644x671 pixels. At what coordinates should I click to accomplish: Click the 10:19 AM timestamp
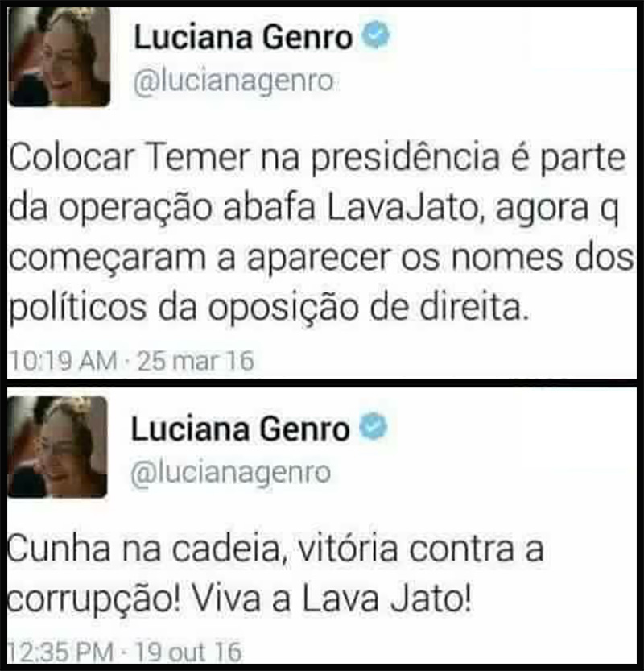pyautogui.click(x=63, y=360)
